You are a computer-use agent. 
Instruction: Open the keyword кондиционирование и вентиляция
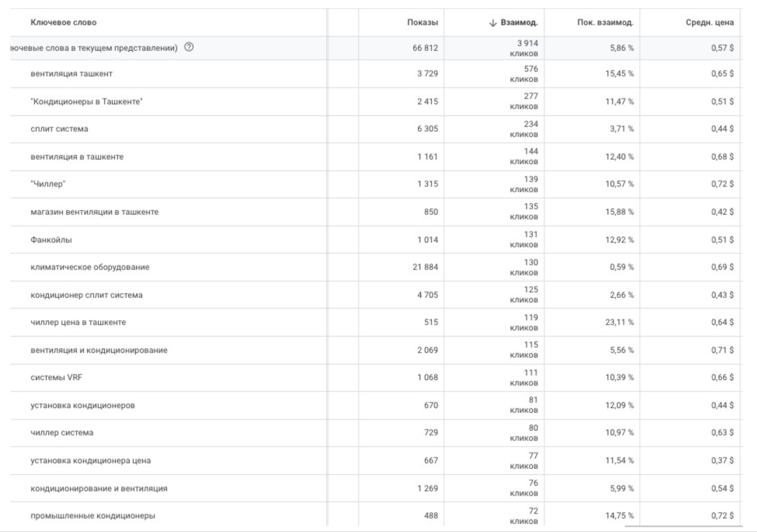[99, 488]
